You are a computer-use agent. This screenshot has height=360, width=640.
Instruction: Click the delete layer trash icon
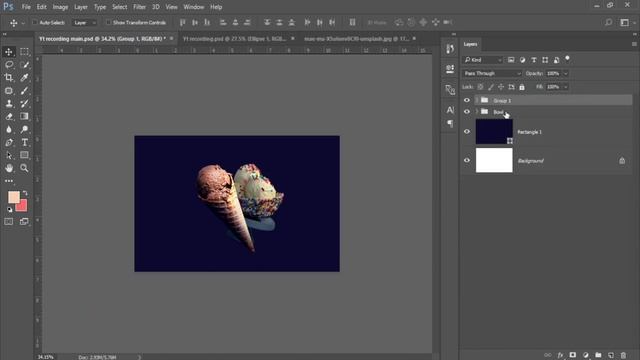coord(623,355)
